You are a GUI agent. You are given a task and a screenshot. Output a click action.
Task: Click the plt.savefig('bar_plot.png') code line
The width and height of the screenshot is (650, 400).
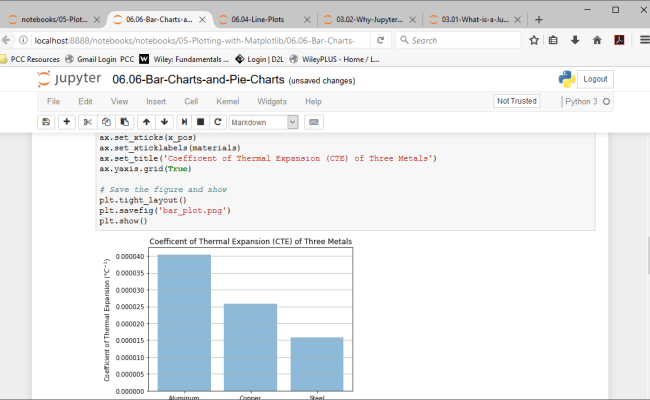tap(165, 211)
